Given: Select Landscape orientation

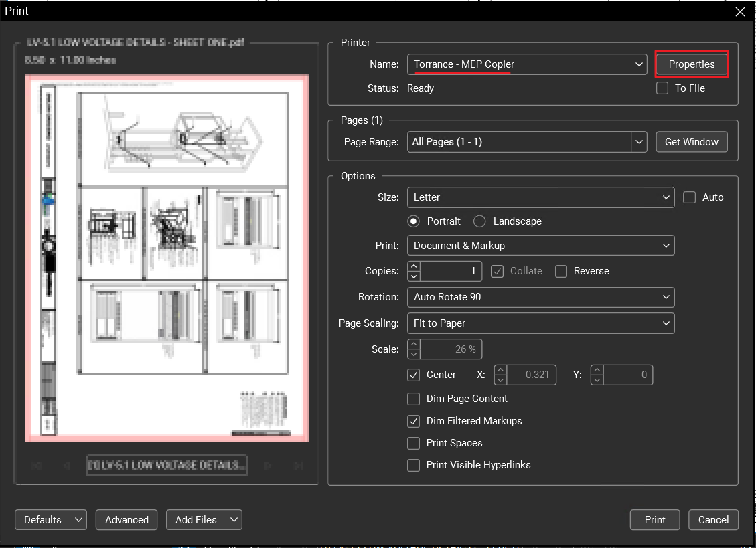Looking at the screenshot, I should point(479,221).
